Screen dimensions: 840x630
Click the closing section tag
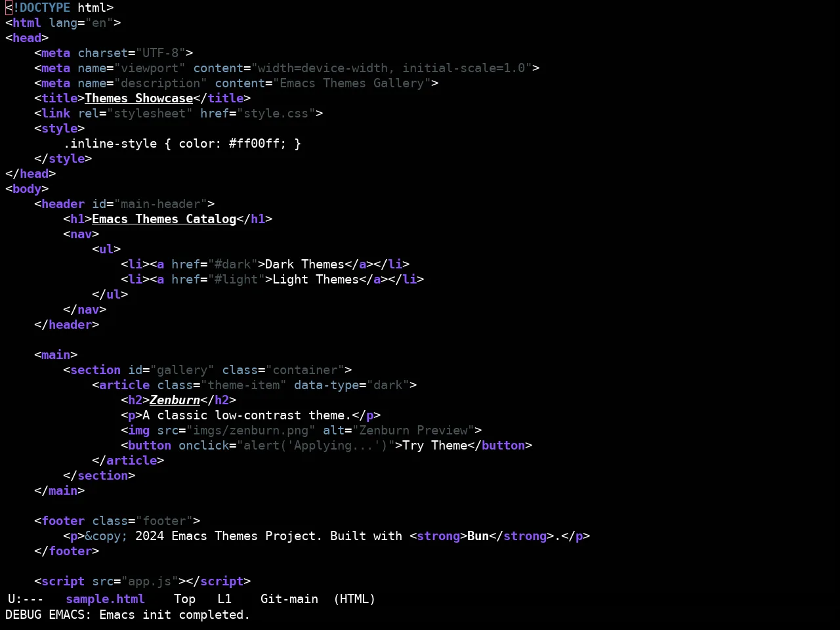coord(99,476)
